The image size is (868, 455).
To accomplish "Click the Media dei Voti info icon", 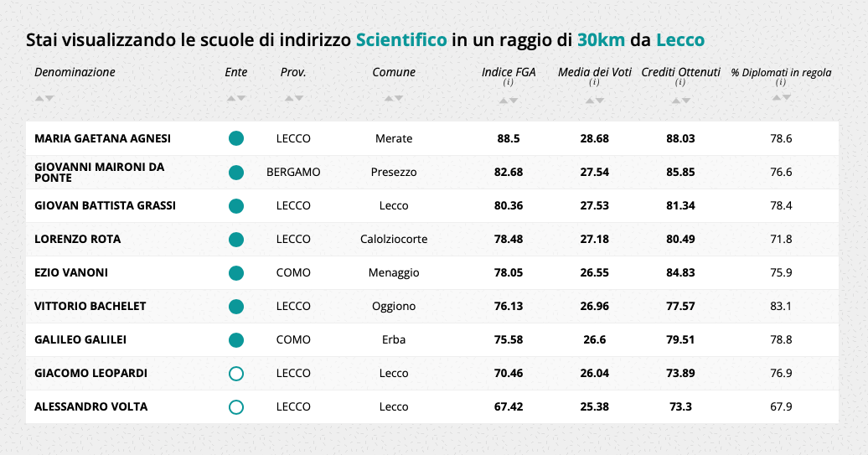I will point(594,83).
